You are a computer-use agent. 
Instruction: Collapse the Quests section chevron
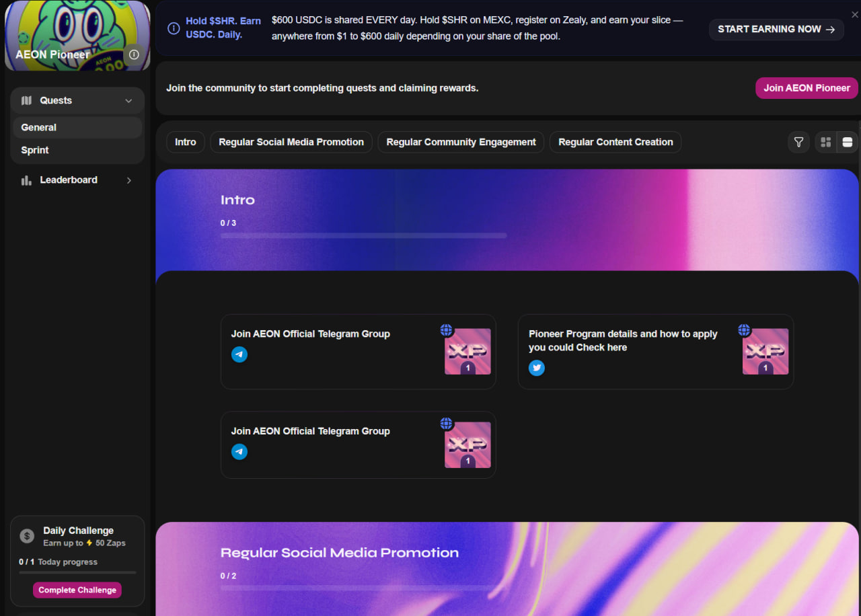click(129, 101)
